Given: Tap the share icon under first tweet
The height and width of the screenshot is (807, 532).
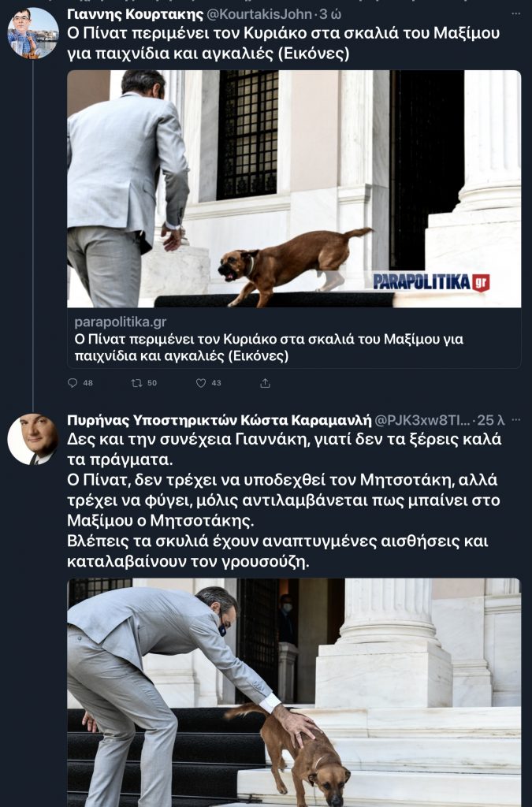Looking at the screenshot, I should click(x=265, y=383).
